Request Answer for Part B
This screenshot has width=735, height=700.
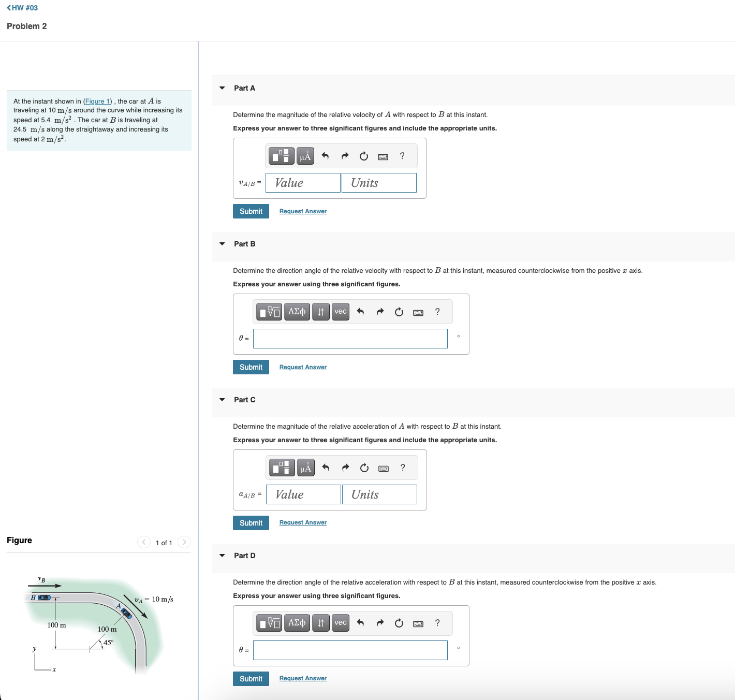click(x=303, y=367)
